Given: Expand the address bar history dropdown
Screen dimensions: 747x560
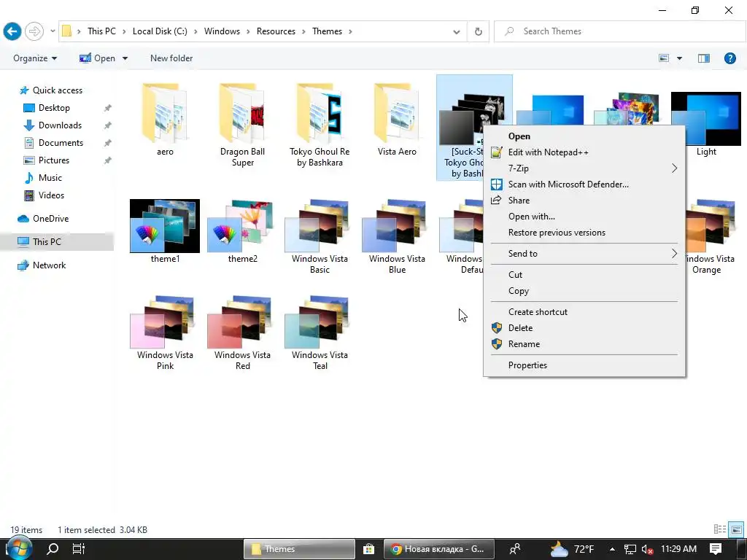Looking at the screenshot, I should 457,31.
